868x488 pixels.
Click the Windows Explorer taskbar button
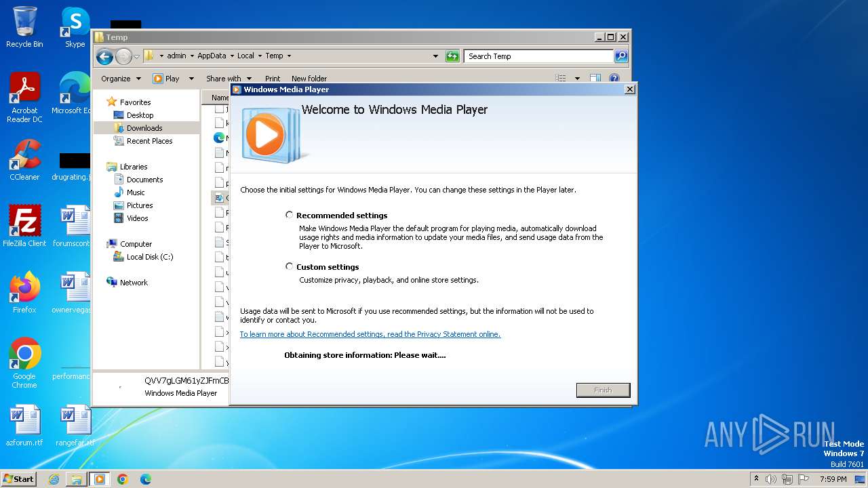[77, 479]
